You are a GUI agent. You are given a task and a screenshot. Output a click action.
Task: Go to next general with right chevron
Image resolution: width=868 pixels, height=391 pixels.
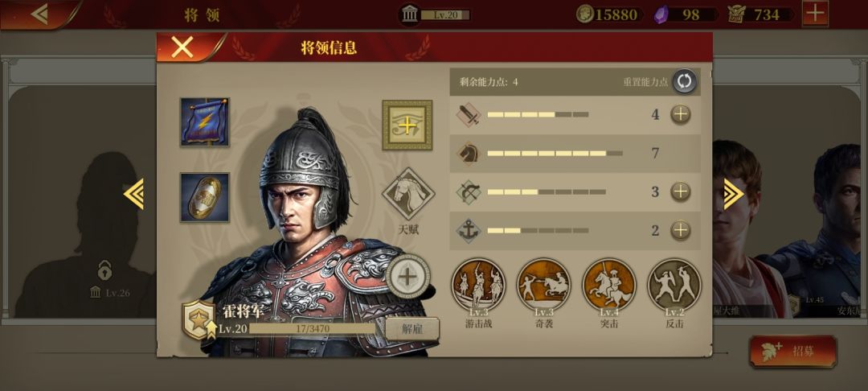coord(734,194)
